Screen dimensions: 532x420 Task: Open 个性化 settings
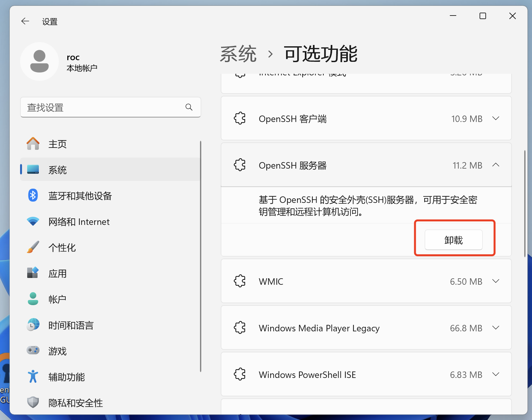click(110, 247)
